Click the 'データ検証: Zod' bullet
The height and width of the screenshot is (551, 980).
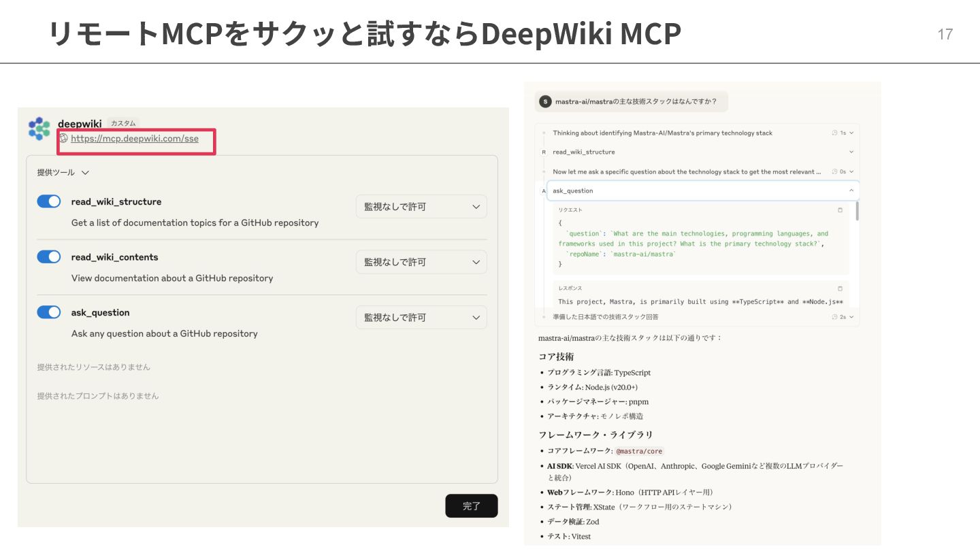tap(573, 522)
